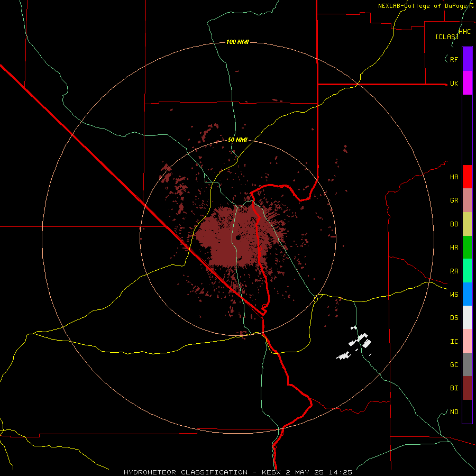
Task: Click the WS blue legend swatch
Action: pos(467,294)
